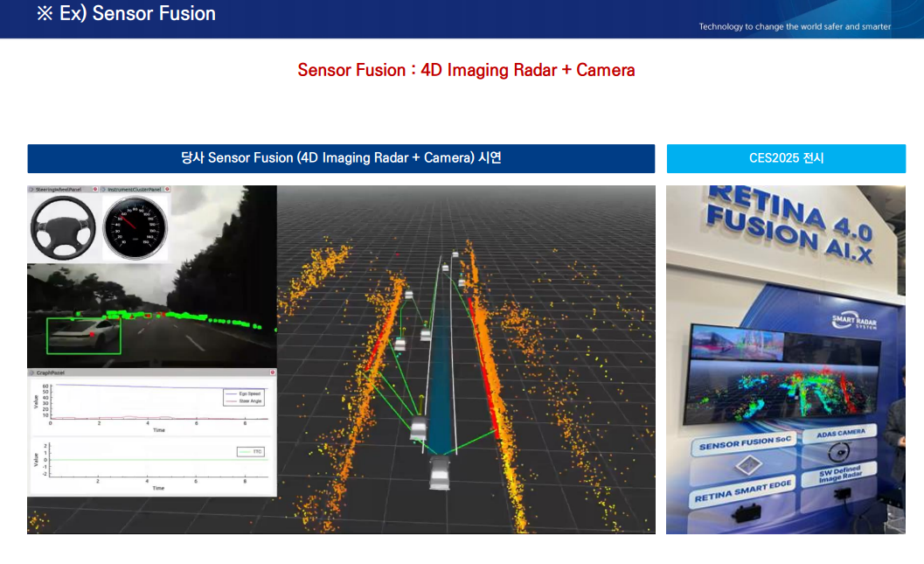Click the speedometer gauge dial

coord(135,228)
